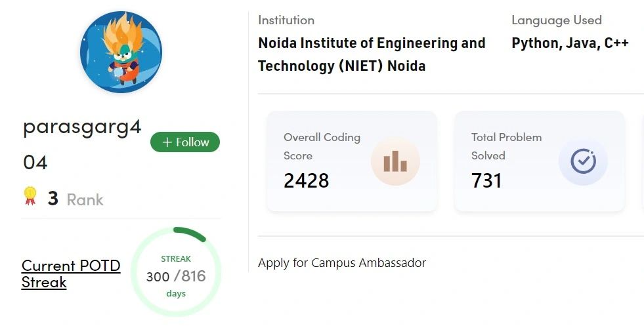Click the parasgarg404 username text

pos(82,144)
